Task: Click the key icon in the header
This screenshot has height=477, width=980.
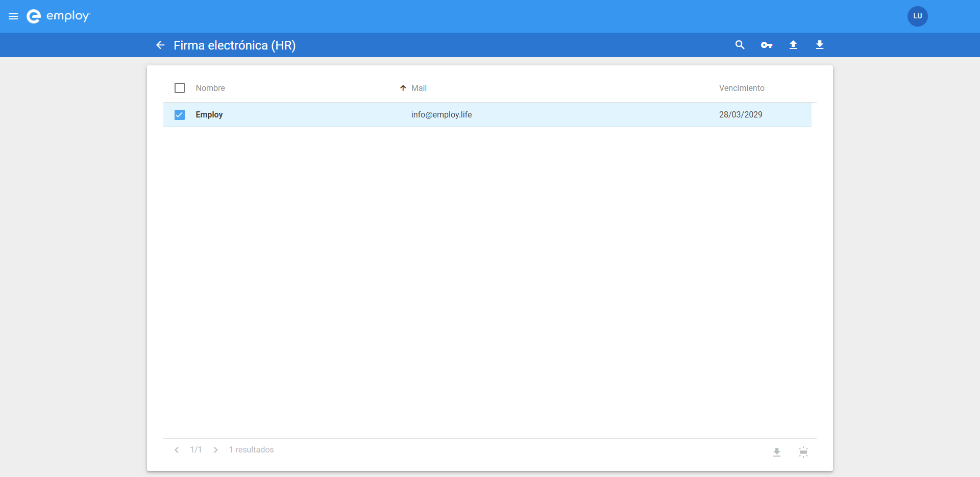Action: 767,45
